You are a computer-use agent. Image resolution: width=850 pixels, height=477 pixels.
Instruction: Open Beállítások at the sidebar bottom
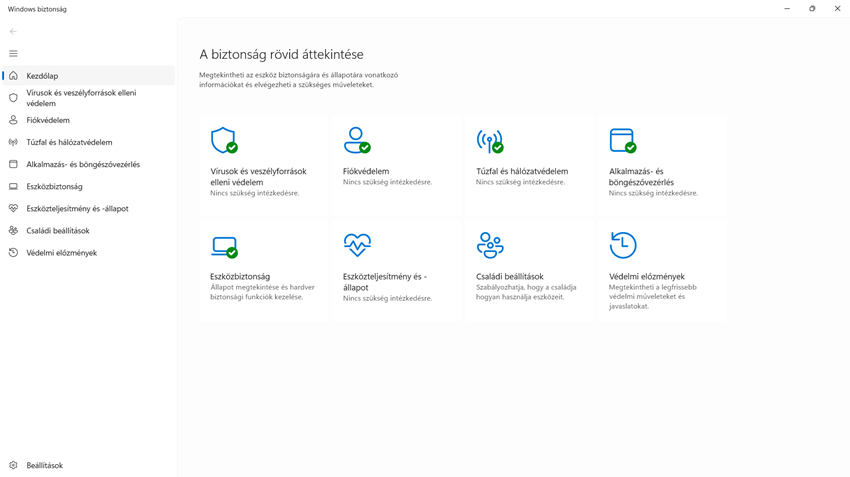[89, 466]
